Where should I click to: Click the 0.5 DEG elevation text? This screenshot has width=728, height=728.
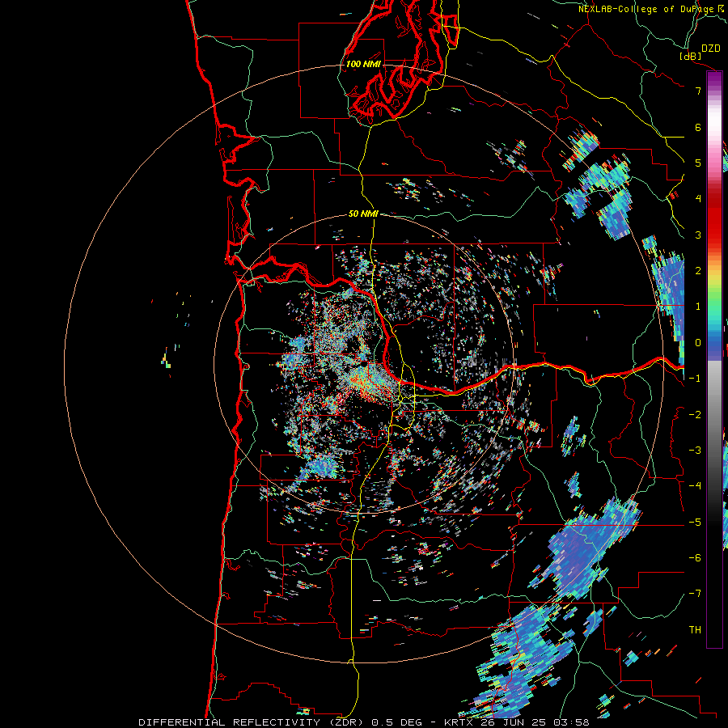pyautogui.click(x=396, y=722)
